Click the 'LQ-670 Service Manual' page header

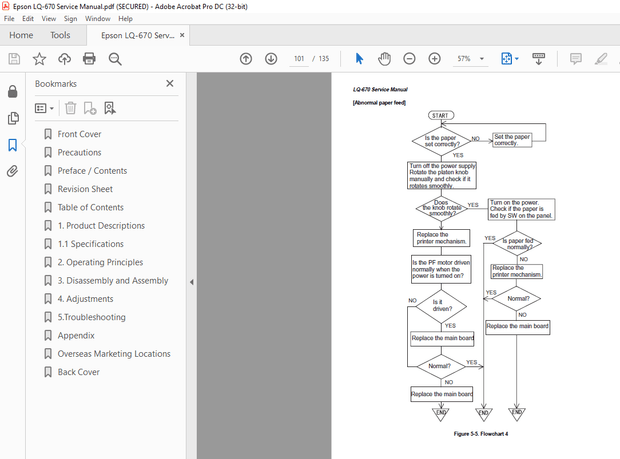tap(380, 89)
